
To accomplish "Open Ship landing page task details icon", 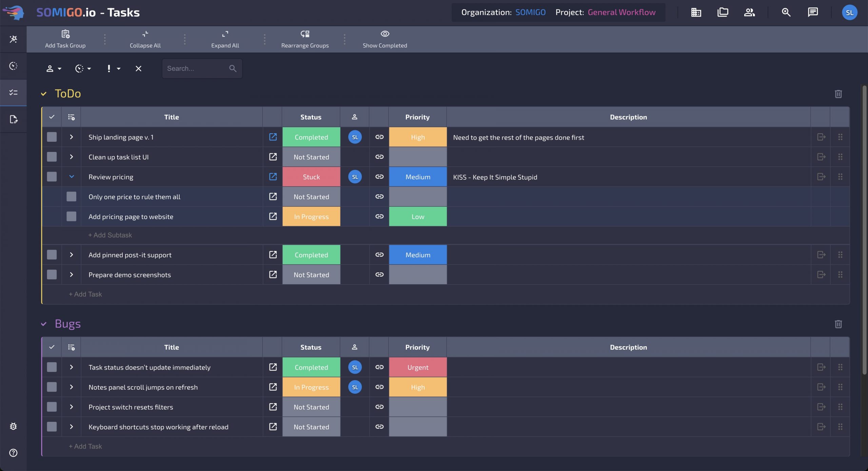I will (x=273, y=137).
